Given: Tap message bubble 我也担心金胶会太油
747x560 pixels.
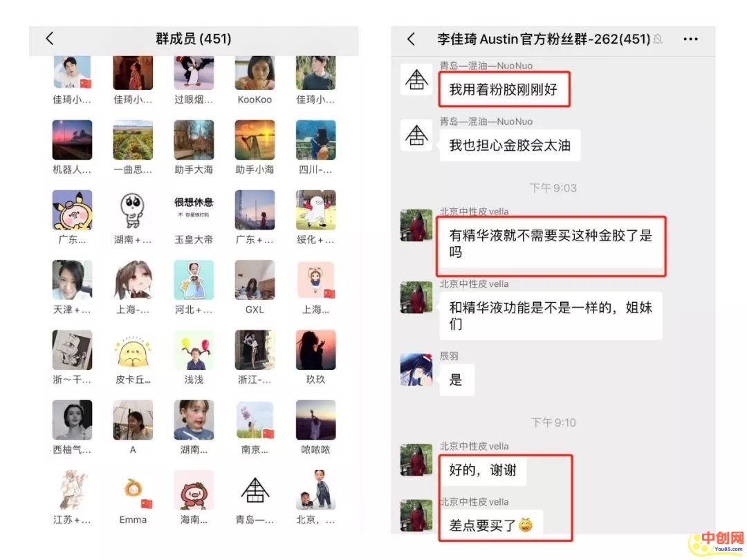Looking at the screenshot, I should pyautogui.click(x=510, y=145).
